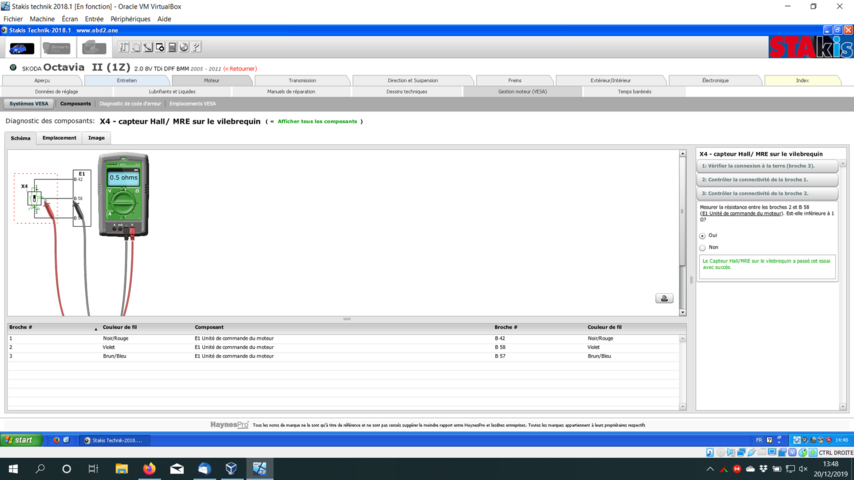Click the window-with-gear toolbar icon

tap(160, 47)
